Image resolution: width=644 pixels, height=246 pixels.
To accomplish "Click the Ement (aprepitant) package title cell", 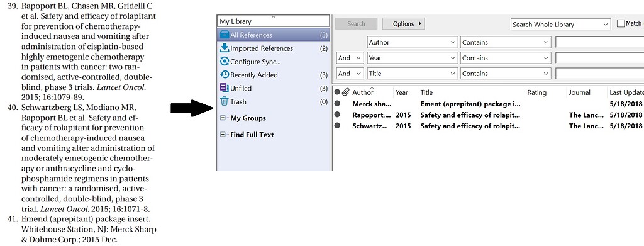I will point(470,104).
